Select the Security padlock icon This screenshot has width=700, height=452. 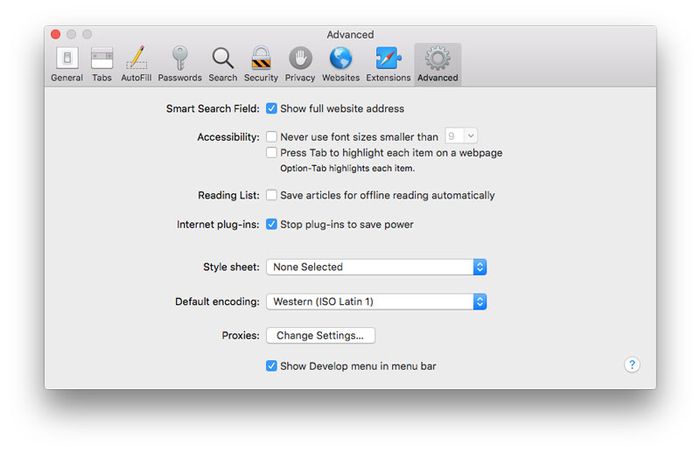tap(261, 64)
